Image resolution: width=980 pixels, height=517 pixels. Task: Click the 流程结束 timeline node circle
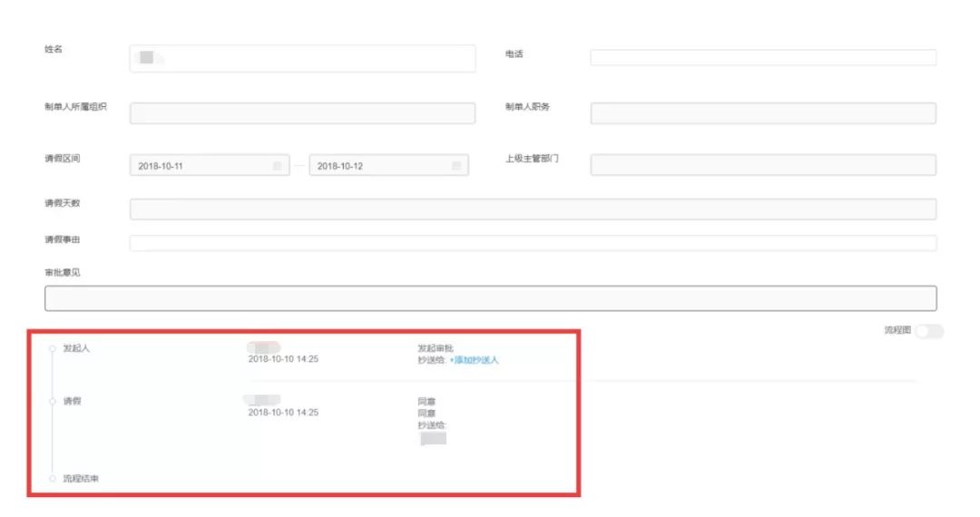(x=53, y=478)
